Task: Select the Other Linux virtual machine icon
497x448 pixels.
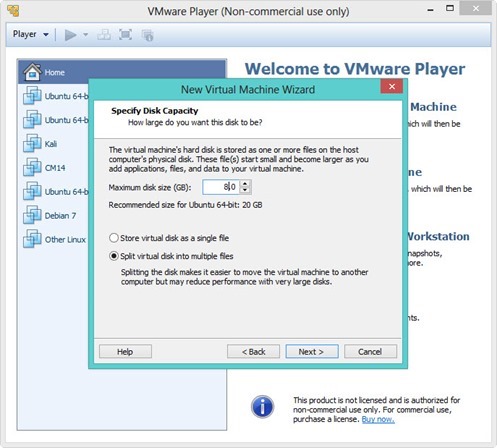Action: point(32,239)
